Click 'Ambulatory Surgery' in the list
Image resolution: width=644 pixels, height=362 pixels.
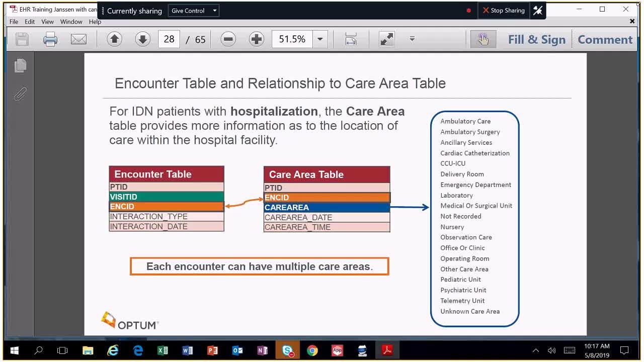(x=470, y=132)
